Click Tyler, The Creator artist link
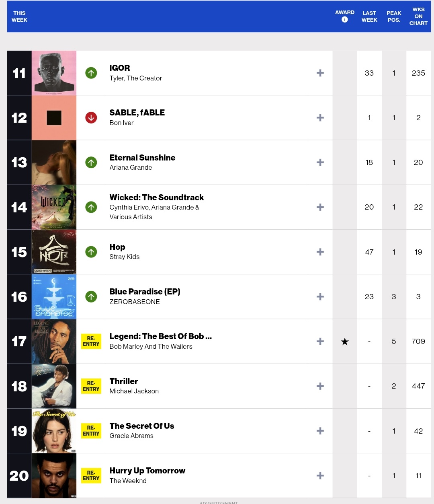This screenshot has width=434, height=504. pos(135,78)
